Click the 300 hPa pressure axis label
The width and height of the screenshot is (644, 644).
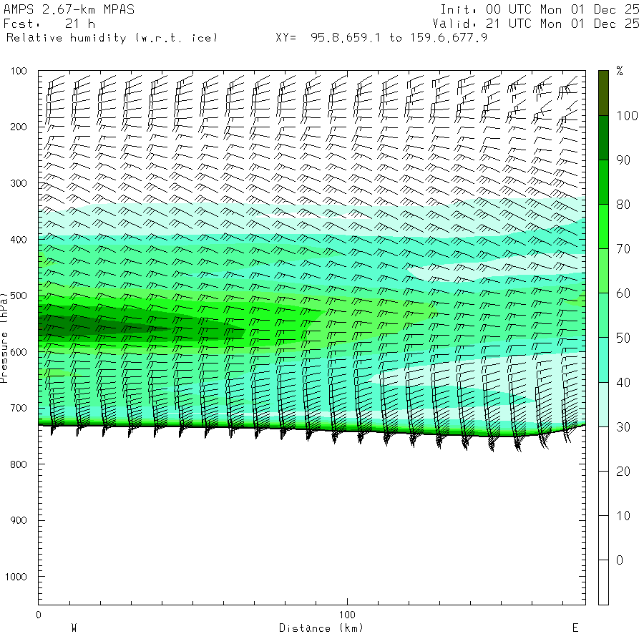coord(19,183)
